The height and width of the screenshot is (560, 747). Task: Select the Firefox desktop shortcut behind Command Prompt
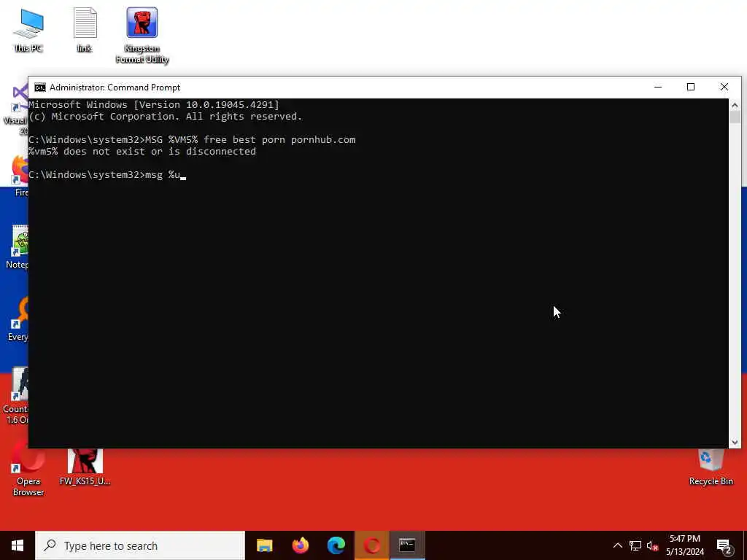[x=20, y=175]
